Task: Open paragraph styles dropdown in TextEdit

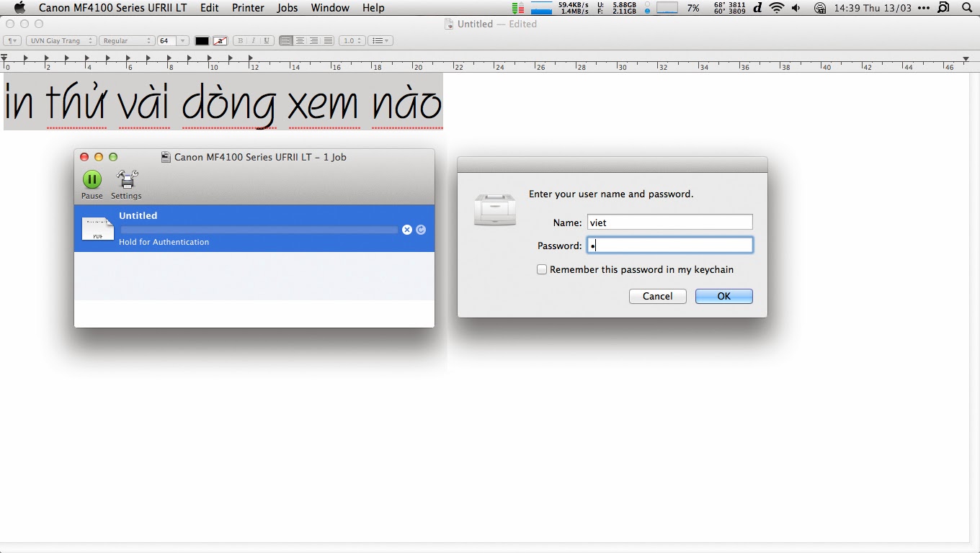Action: click(x=12, y=41)
